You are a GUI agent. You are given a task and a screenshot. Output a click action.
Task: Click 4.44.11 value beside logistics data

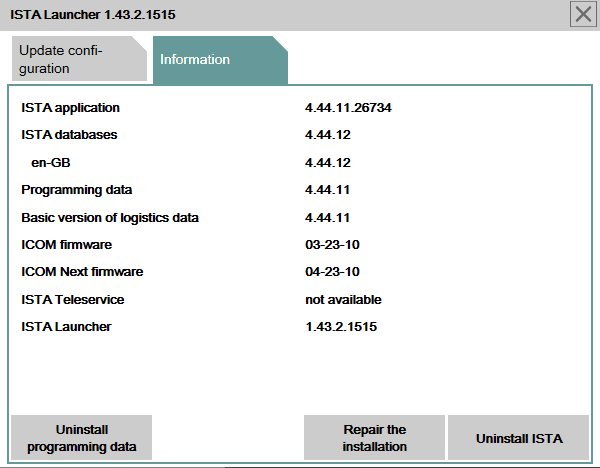pos(328,218)
